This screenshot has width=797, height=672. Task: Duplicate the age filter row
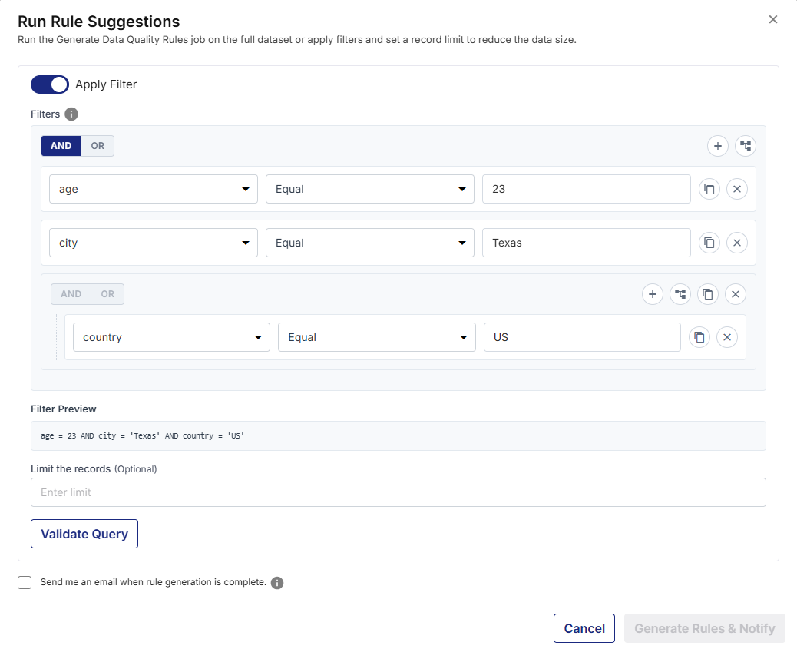(709, 189)
